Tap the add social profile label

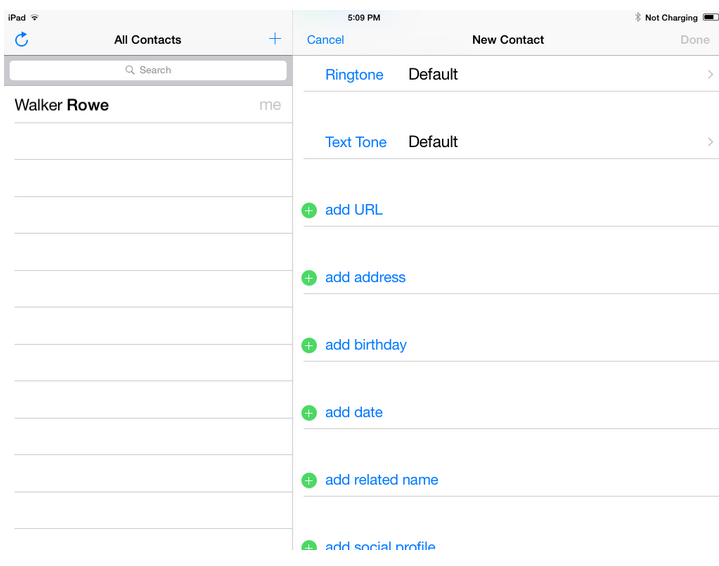[380, 545]
